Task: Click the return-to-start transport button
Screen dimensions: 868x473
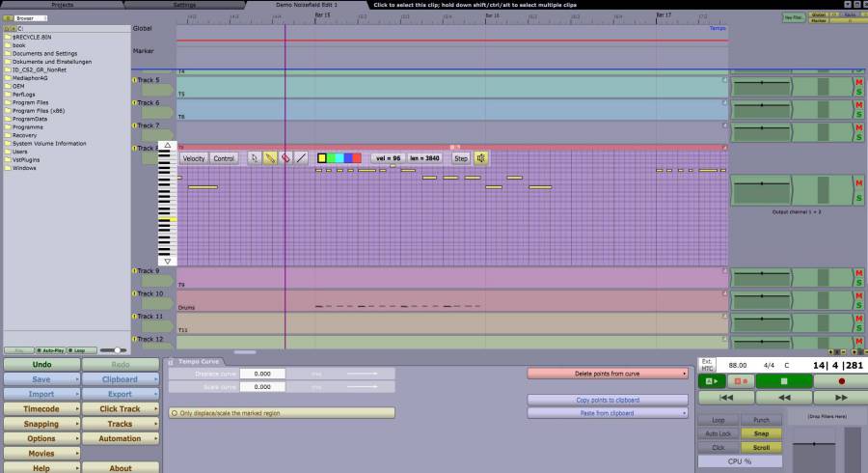Action: tap(728, 397)
